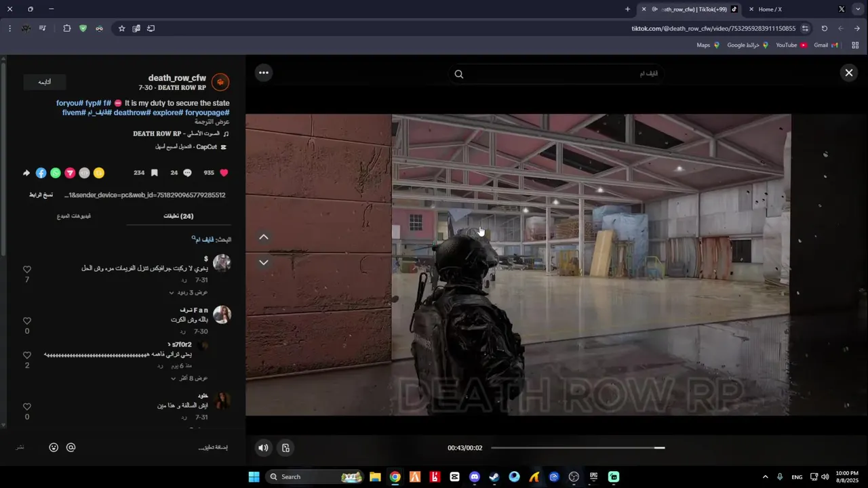
Task: Close the TikTok video viewer
Action: click(x=848, y=73)
